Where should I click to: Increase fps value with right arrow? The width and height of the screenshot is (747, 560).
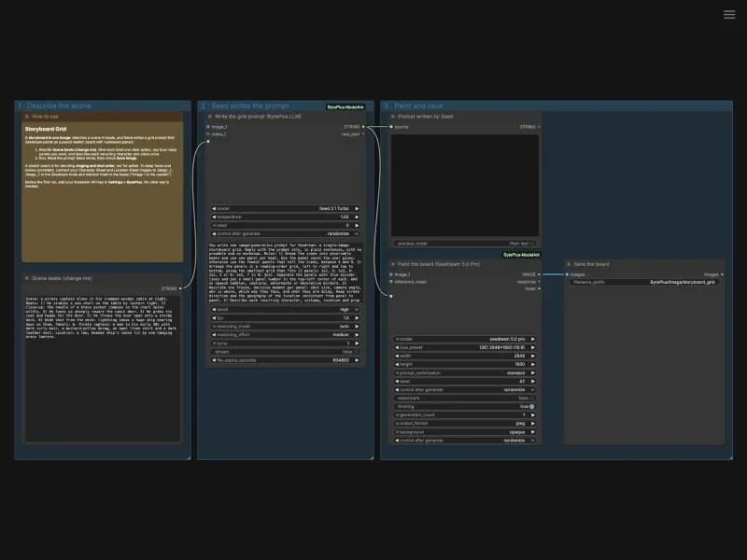(357, 318)
